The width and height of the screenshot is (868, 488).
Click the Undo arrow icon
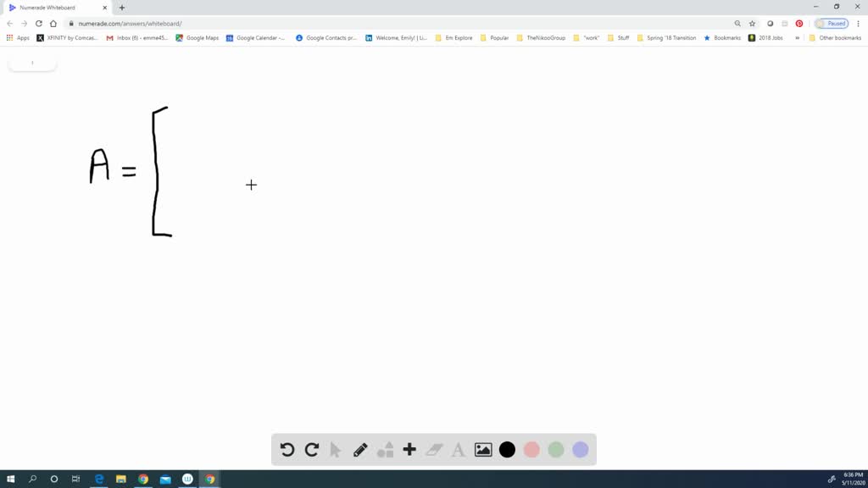click(x=287, y=450)
